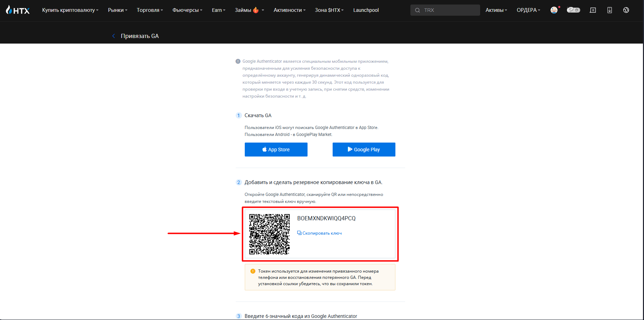
Task: Open the user avatar profile
Action: point(554,10)
